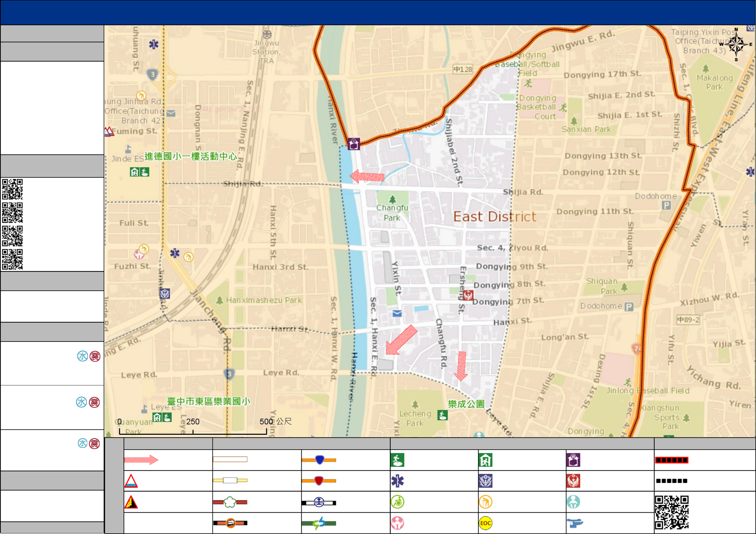Screen dimensions: 756x534
Task: Select the blue helicopter legend icon
Action: 575,523
